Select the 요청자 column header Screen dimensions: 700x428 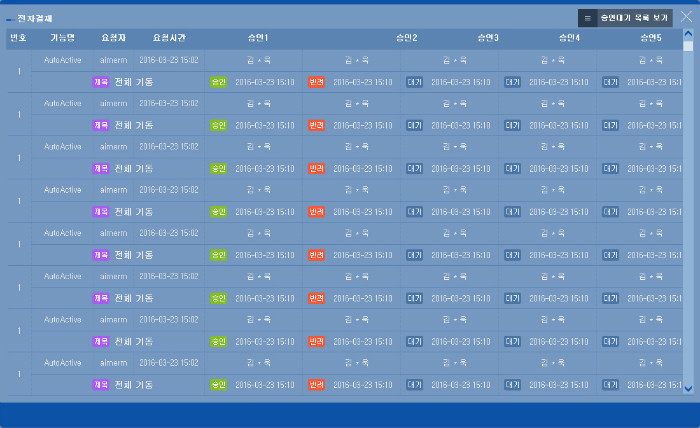(x=113, y=38)
